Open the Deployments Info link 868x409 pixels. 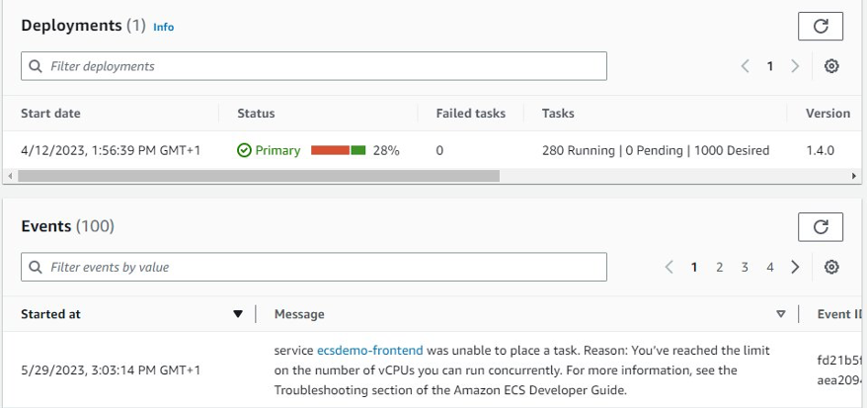point(163,27)
